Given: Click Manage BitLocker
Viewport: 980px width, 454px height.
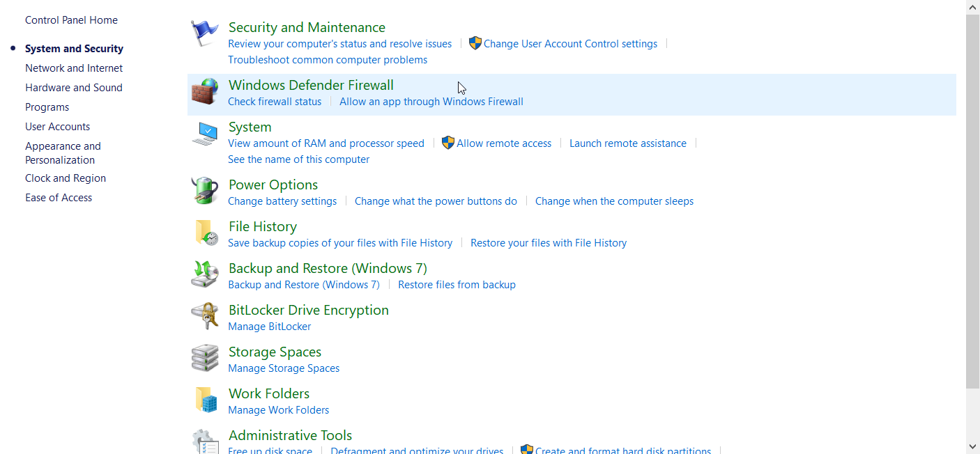Looking at the screenshot, I should pyautogui.click(x=270, y=327).
